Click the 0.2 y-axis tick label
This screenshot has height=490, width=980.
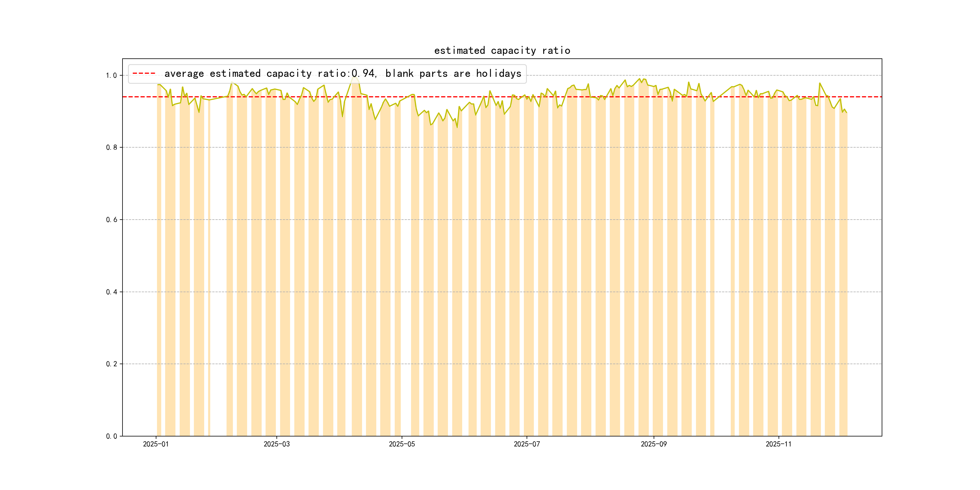(x=111, y=364)
